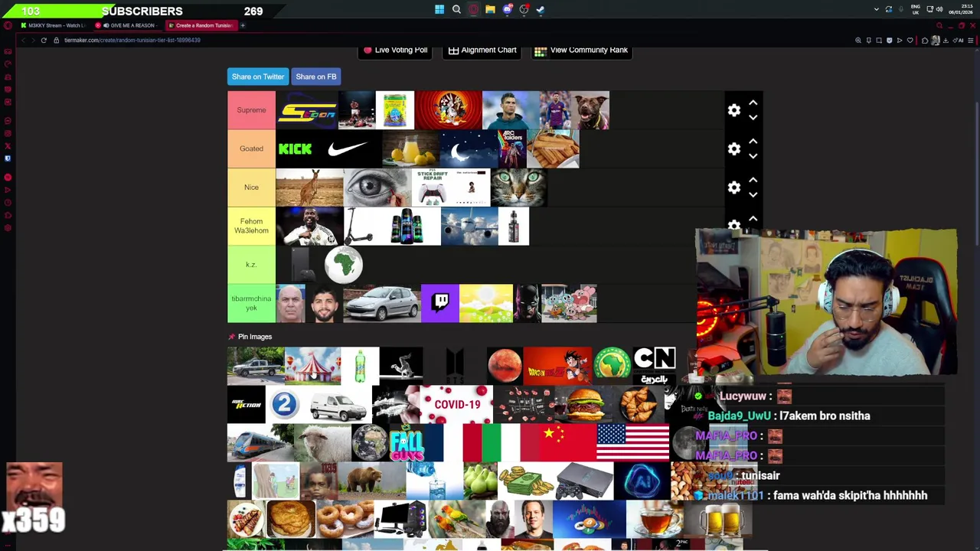The width and height of the screenshot is (980, 551).
Task: Switch to the GIVE ME A REASON tab
Action: (x=129, y=25)
